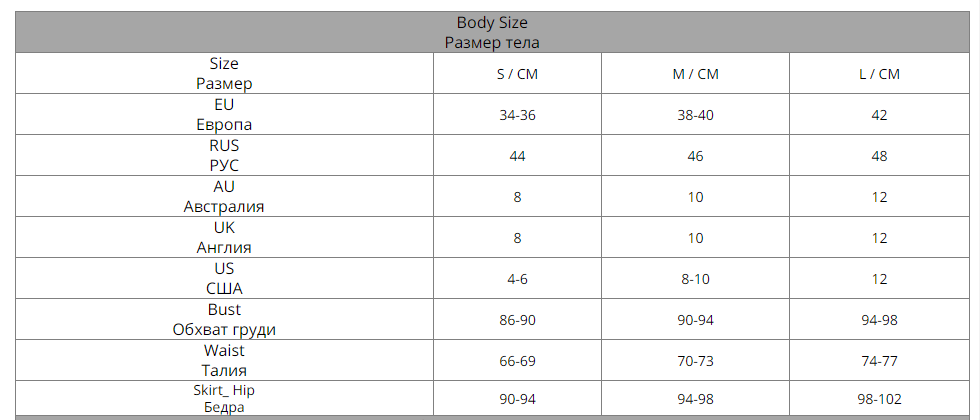Click EU size 34-36 cell
This screenshot has width=980, height=420.
click(517, 115)
